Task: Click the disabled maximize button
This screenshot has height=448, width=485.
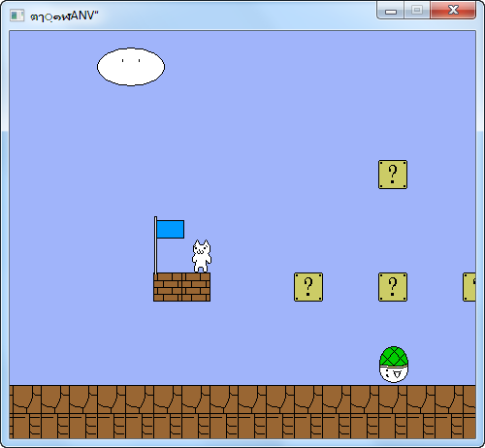Action: coord(417,11)
